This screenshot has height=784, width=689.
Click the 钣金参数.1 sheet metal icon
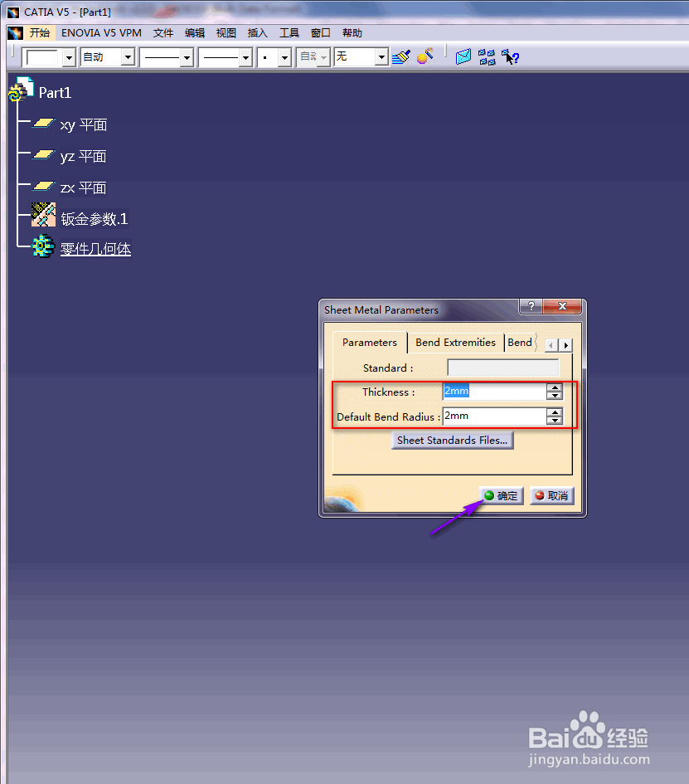pyautogui.click(x=43, y=215)
